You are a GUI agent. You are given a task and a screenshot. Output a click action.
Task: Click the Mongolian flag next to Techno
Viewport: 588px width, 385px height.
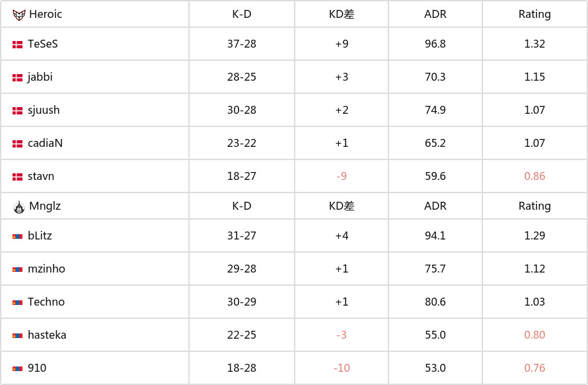pos(17,303)
